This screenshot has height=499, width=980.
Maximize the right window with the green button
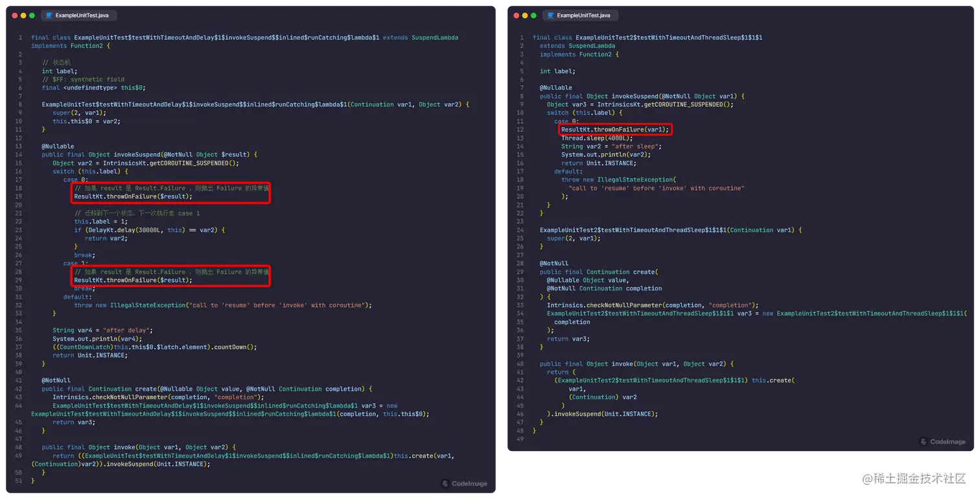pyautogui.click(x=534, y=15)
